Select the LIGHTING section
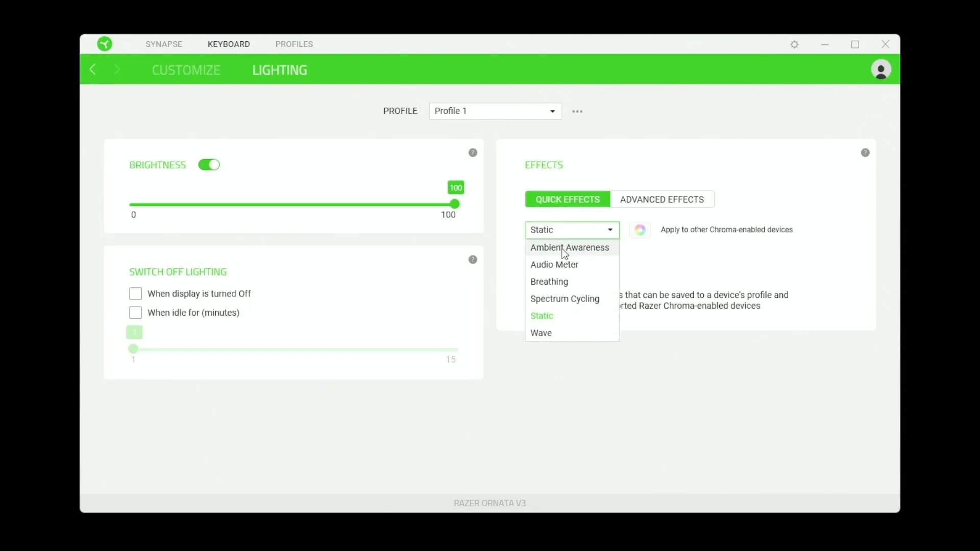 280,70
